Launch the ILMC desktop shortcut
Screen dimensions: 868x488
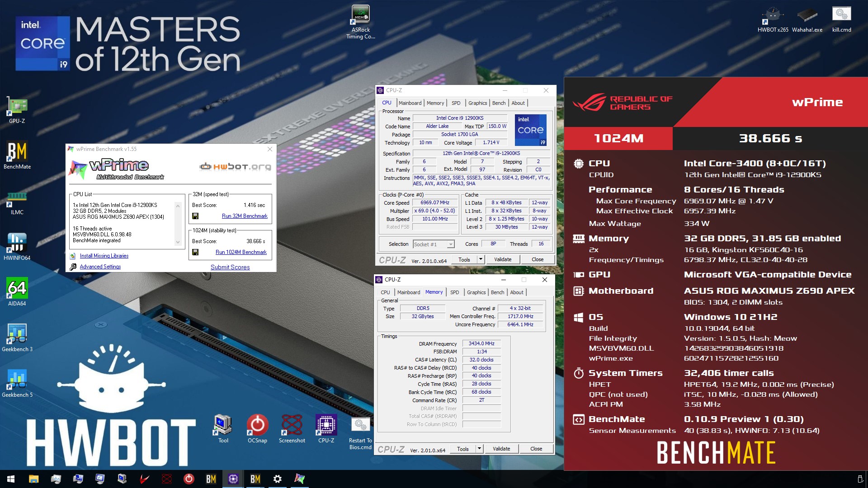click(x=17, y=202)
